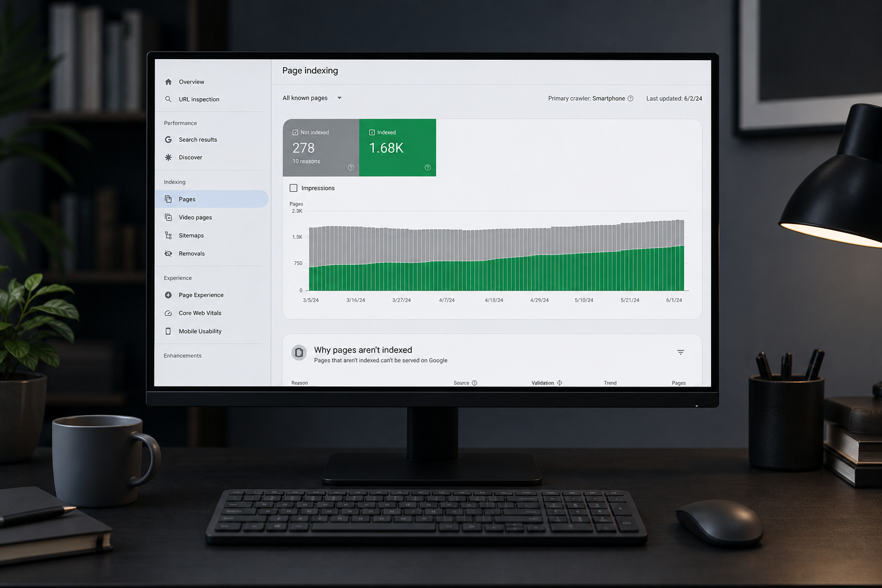This screenshot has width=882, height=588.
Task: Click the Reason column header
Action: coord(299,383)
